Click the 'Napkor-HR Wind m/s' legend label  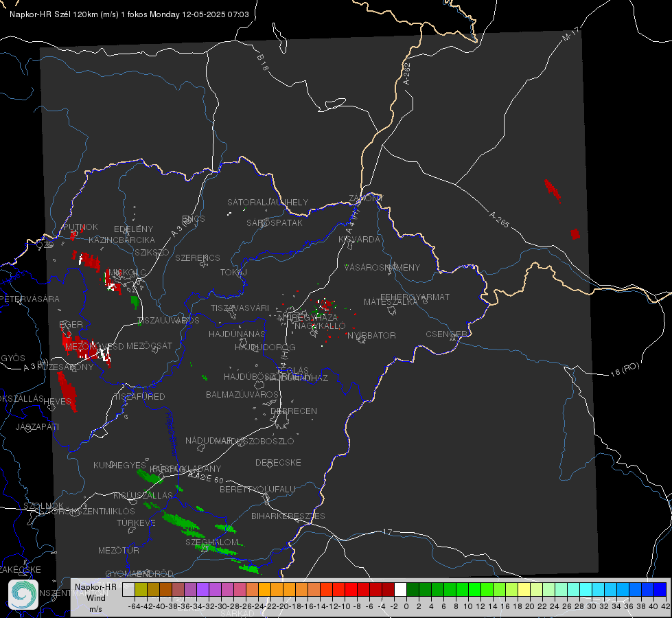(95, 598)
